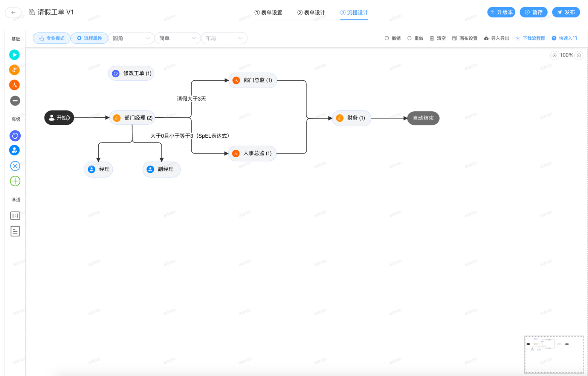Click the minimap thumbnail preview
The width and height of the screenshot is (588, 376).
[554, 354]
